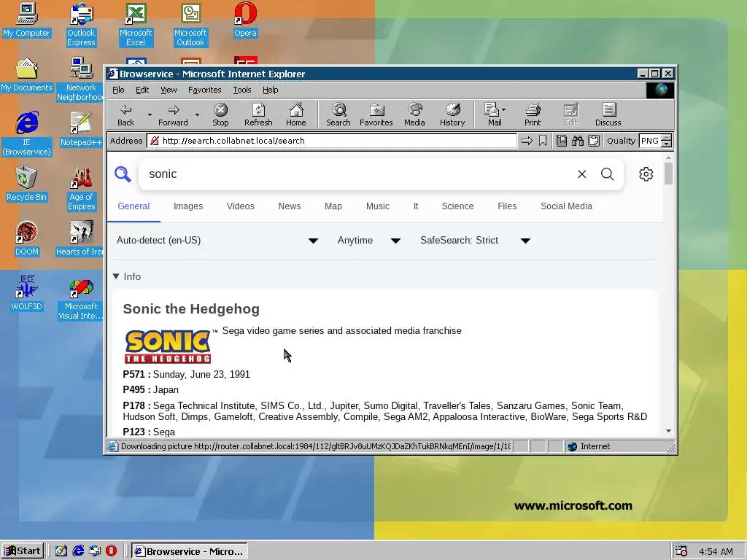747x560 pixels.
Task: Go to the Home page
Action: point(296,115)
